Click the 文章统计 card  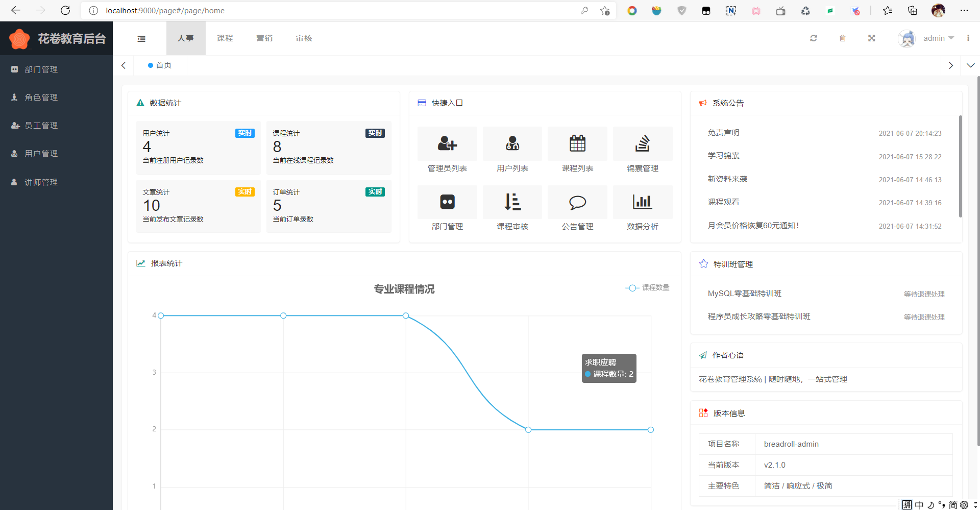click(x=199, y=206)
